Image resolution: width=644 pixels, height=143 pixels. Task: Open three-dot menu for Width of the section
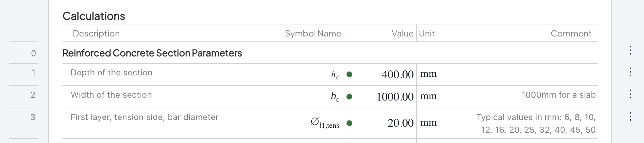pos(631,94)
